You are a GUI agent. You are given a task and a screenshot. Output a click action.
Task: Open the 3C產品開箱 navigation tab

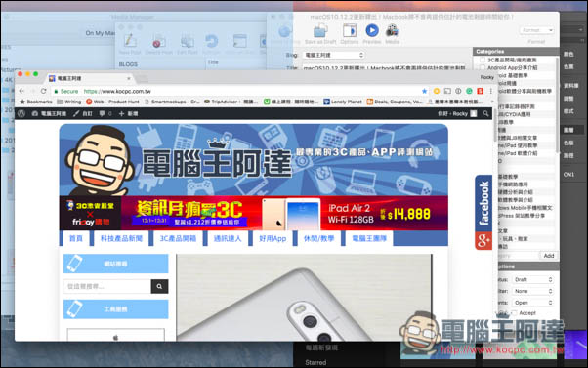(x=178, y=238)
